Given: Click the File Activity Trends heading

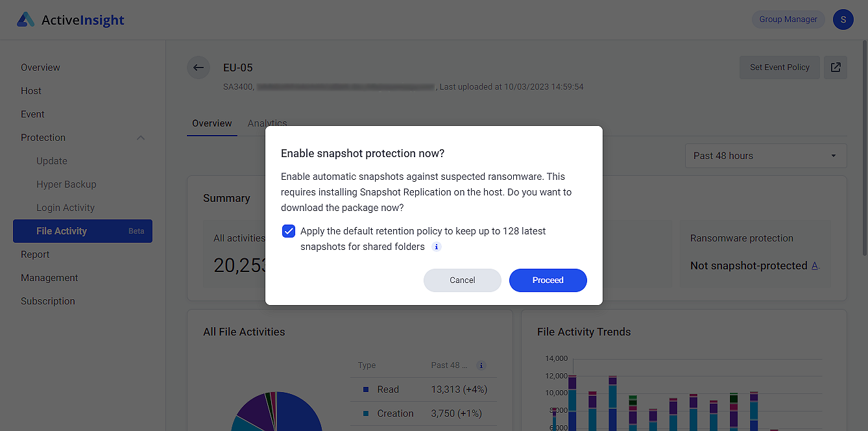Looking at the screenshot, I should pos(584,332).
